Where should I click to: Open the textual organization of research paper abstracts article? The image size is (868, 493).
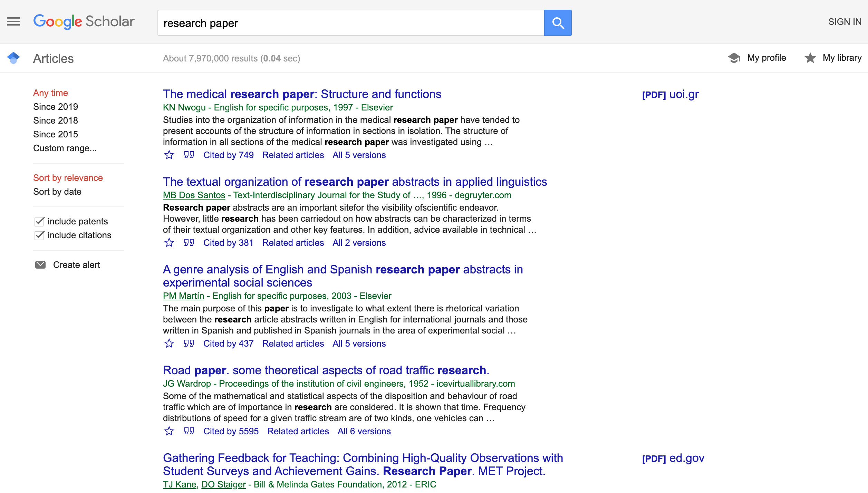coord(355,182)
